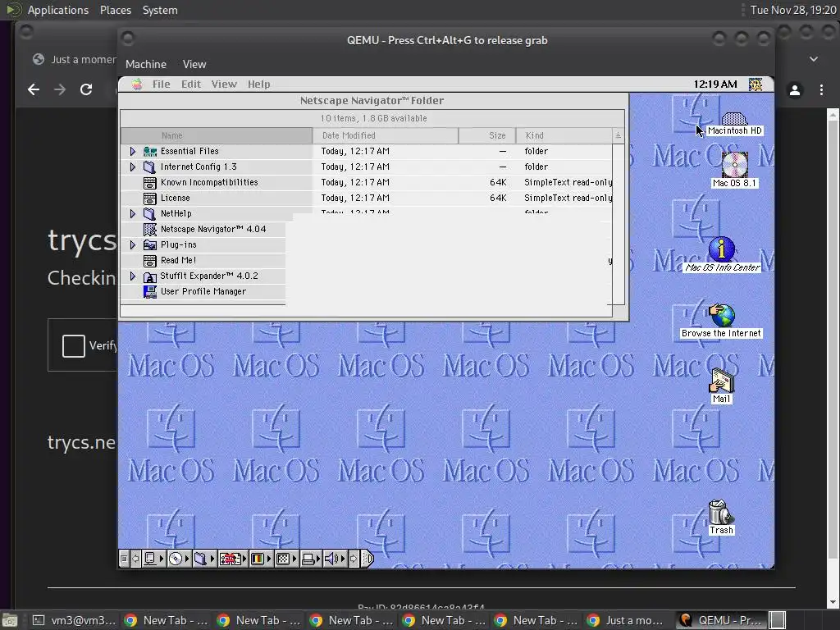The width and height of the screenshot is (840, 630).
Task: Expand the Internet Config 1.3 folder
Action: click(x=133, y=167)
